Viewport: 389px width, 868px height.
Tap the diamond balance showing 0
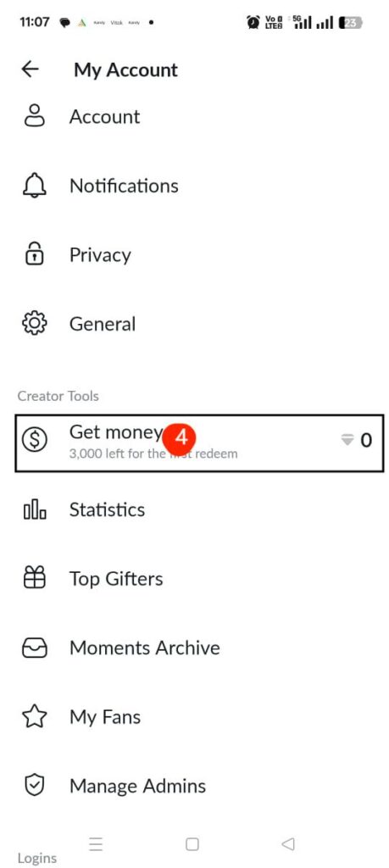pyautogui.click(x=356, y=440)
